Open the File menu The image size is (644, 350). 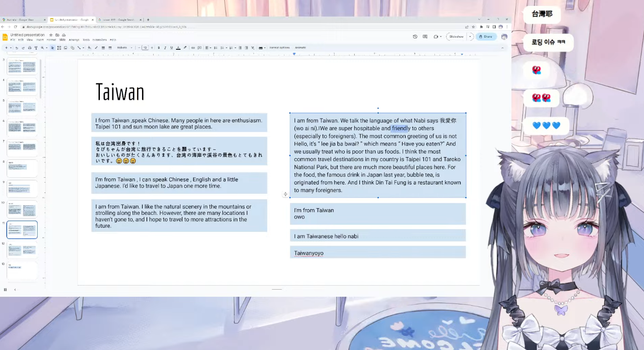[13, 40]
